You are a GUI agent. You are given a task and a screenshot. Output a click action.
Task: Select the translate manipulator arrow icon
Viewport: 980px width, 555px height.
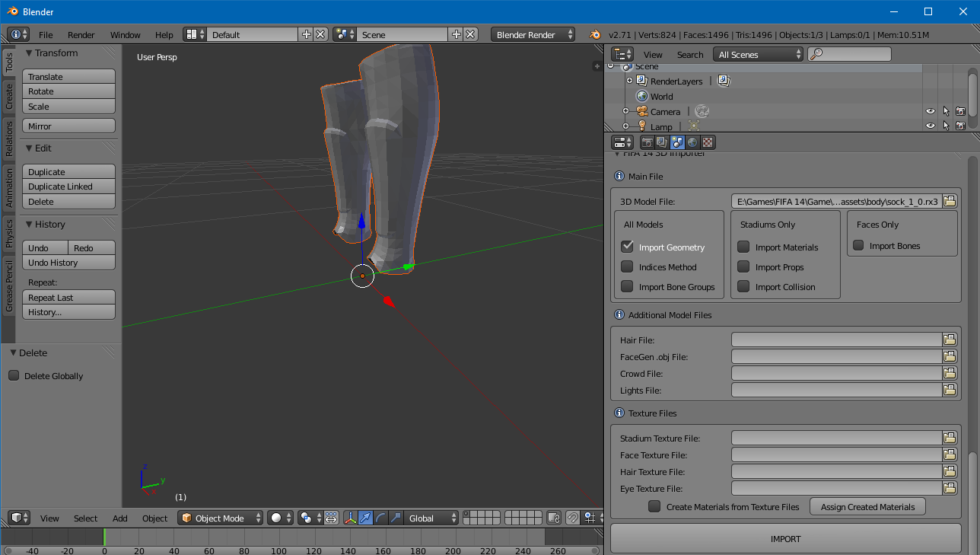pos(366,518)
